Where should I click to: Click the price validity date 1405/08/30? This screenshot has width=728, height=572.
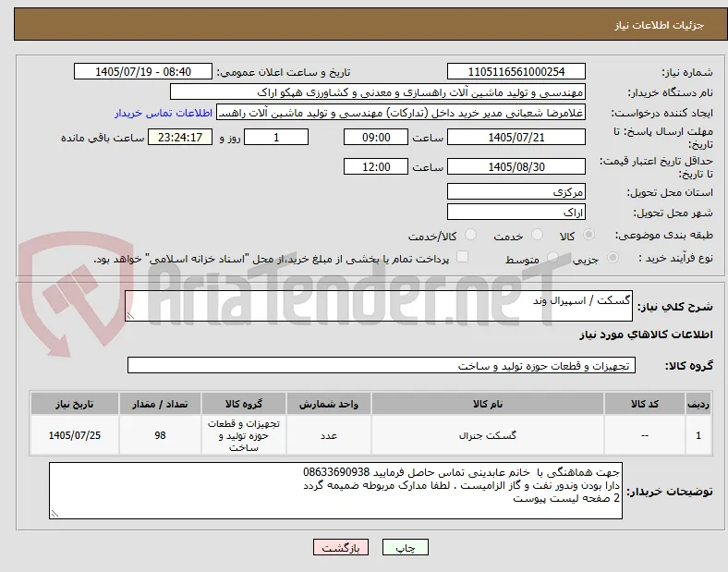click(x=516, y=166)
